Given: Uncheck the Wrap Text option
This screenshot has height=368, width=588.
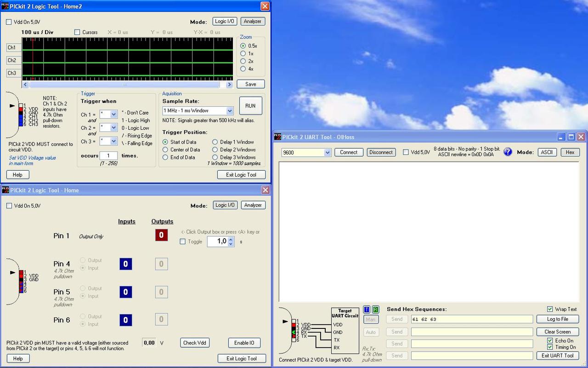Looking at the screenshot, I should click(x=550, y=309).
